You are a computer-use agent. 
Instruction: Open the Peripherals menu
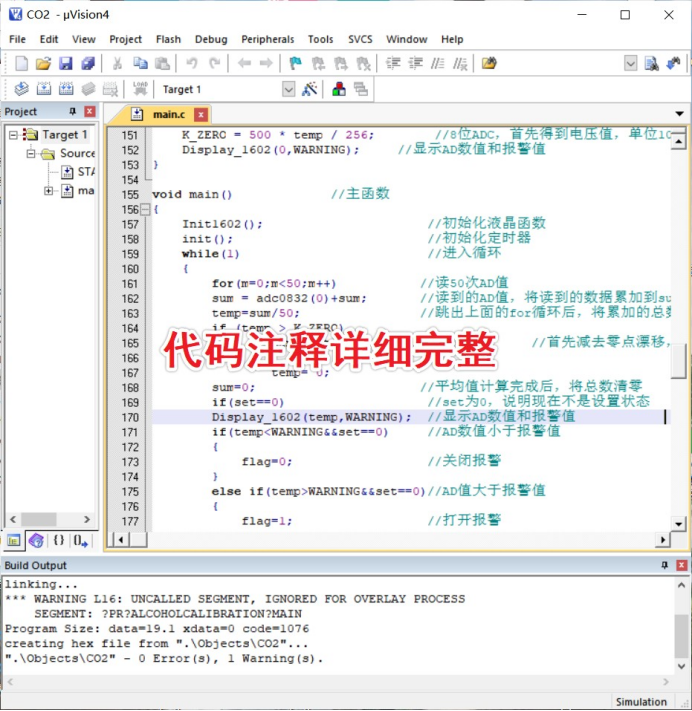tap(268, 39)
